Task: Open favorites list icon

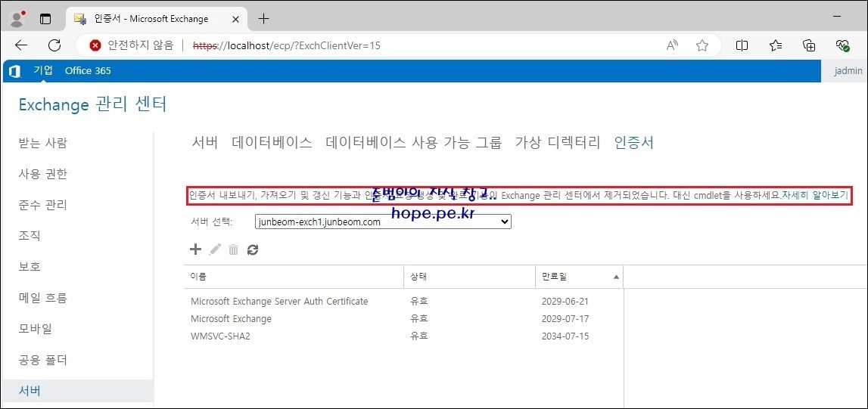Action: coord(776,45)
